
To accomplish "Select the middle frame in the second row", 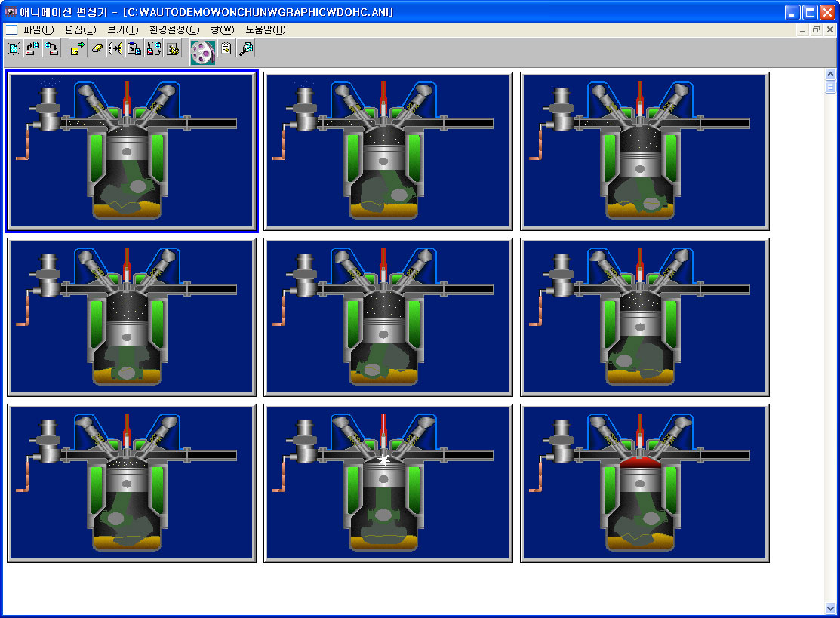I will [388, 317].
